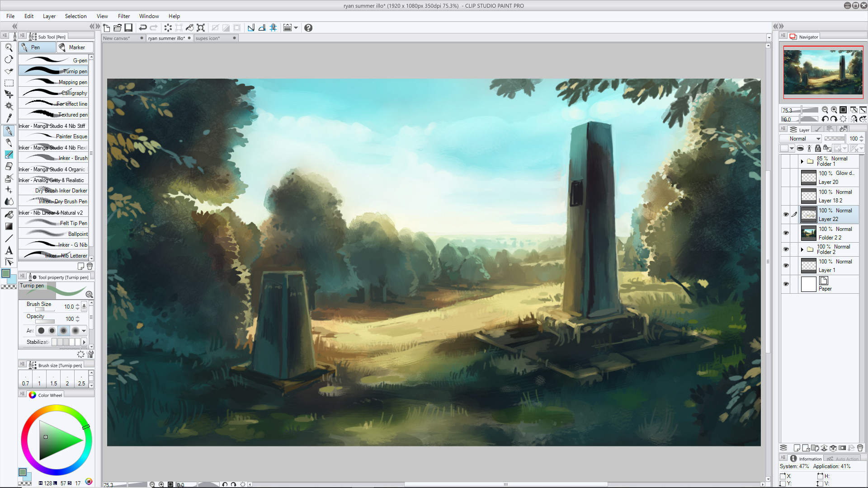Hide Layer 22 via its eye icon
The height and width of the screenshot is (488, 868).
point(786,215)
